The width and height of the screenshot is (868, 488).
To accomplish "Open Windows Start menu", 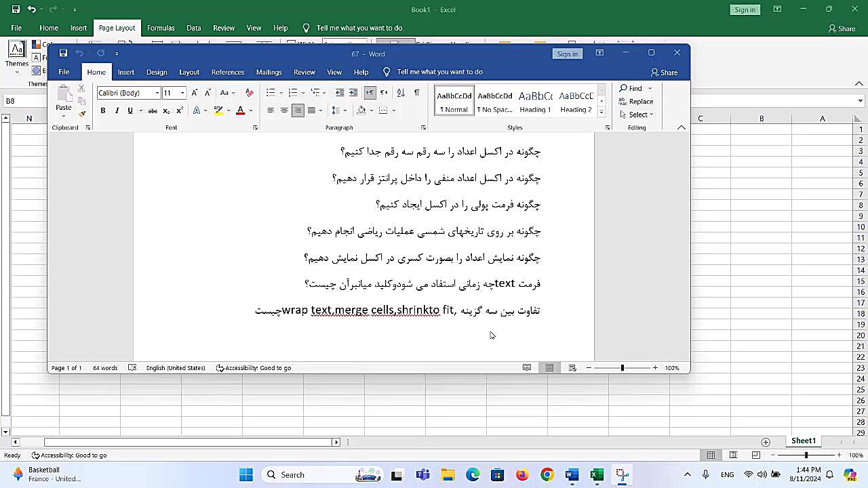I will [x=246, y=474].
